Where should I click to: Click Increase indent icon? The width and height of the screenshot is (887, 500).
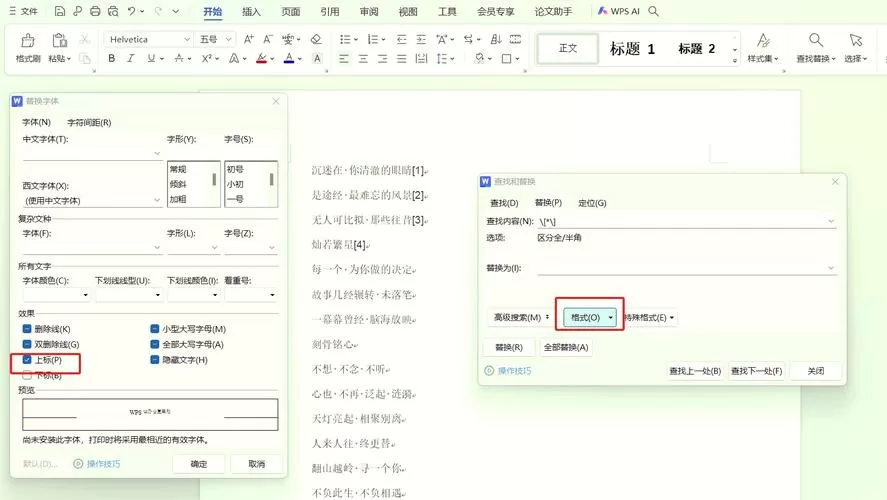pos(421,39)
